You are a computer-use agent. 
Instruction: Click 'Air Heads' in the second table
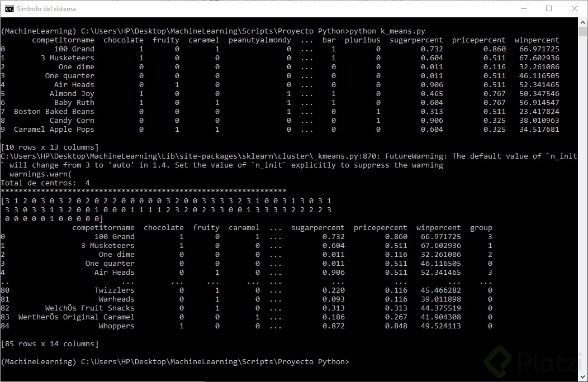click(x=115, y=273)
